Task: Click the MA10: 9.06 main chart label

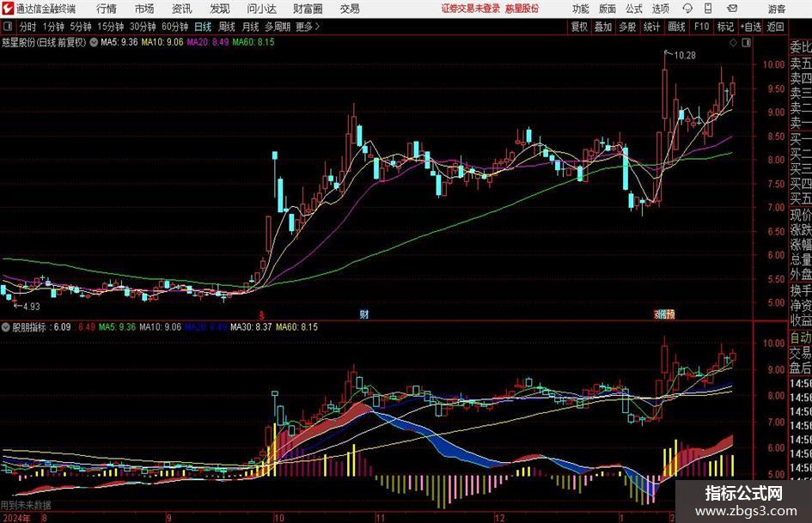Action: pyautogui.click(x=162, y=42)
